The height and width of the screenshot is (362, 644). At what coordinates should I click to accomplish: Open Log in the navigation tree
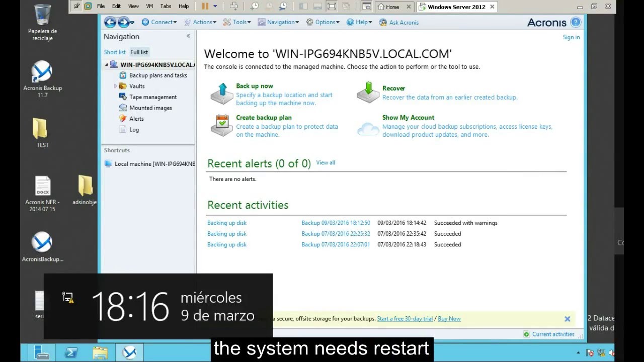point(134,130)
